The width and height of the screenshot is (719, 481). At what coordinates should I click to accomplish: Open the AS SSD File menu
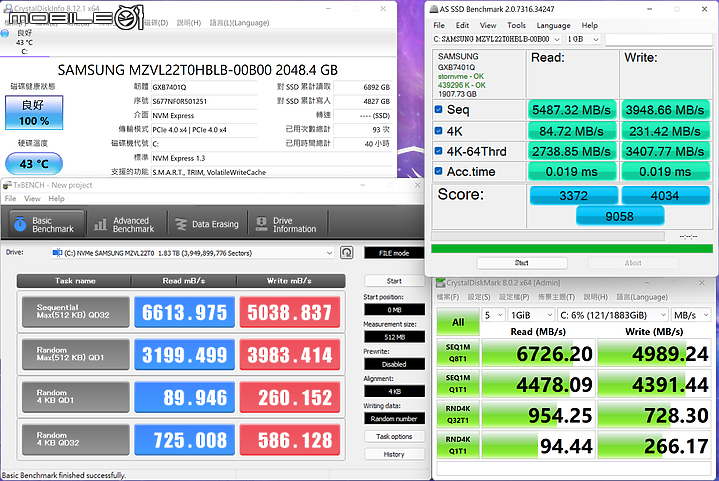pyautogui.click(x=439, y=25)
